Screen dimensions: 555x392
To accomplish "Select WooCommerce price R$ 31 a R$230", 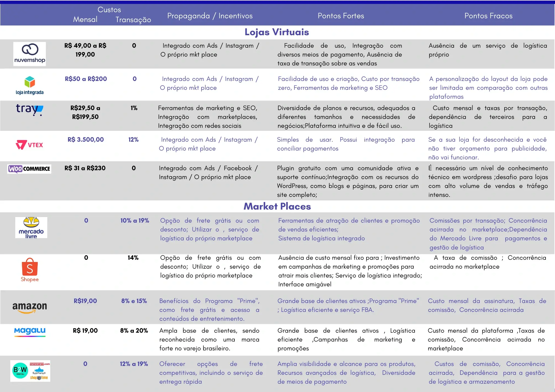I will tap(85, 168).
